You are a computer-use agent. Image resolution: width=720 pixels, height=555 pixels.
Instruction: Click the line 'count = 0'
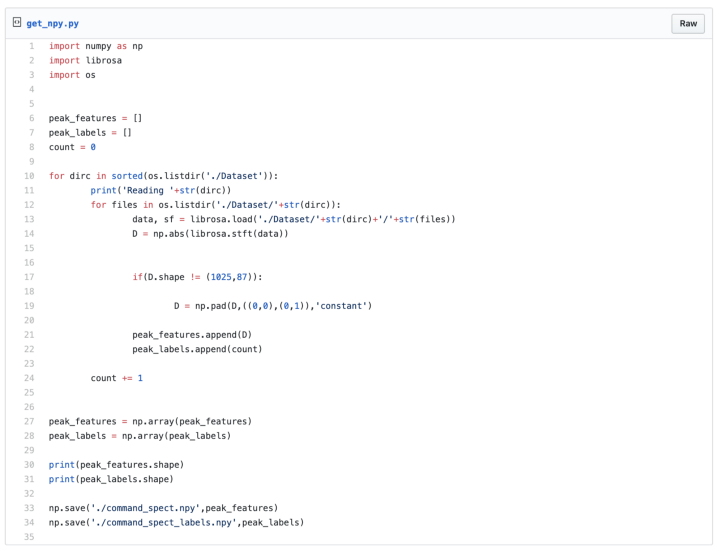click(x=72, y=147)
